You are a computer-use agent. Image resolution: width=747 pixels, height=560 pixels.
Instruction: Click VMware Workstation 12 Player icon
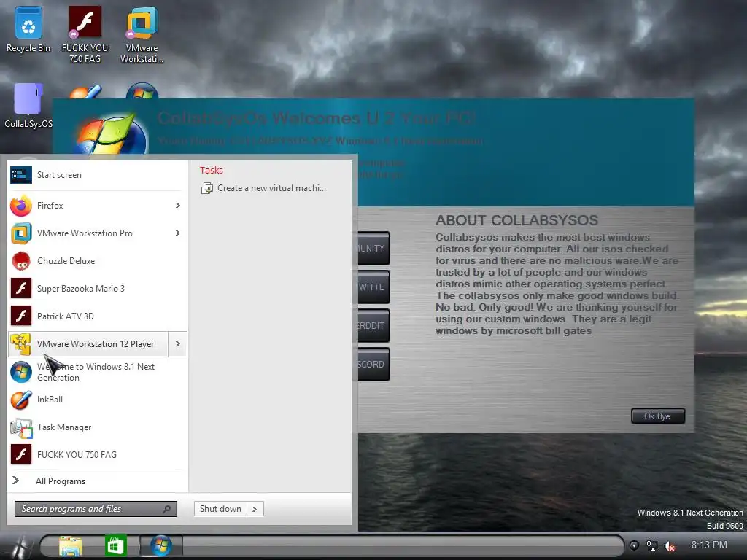click(x=21, y=344)
